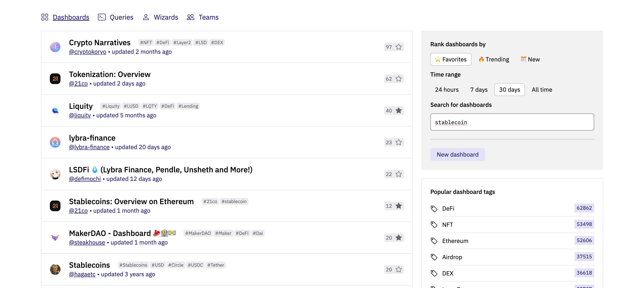Unstar the MakerDAO Dashboard

pos(398,238)
